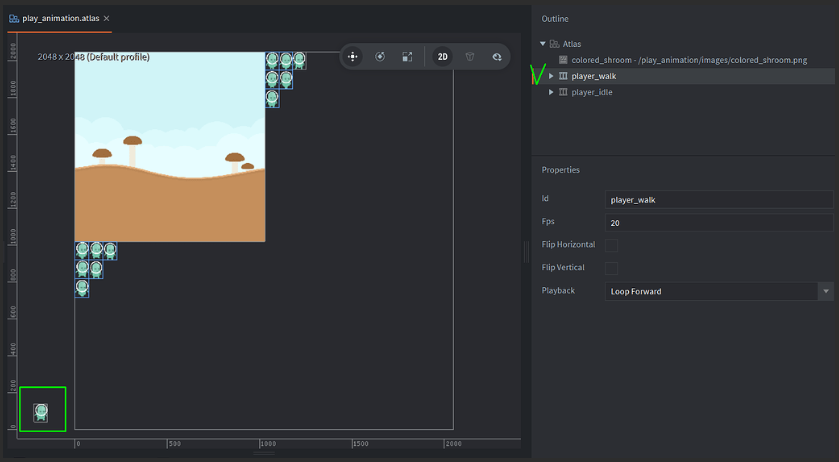Select the Move tool in viewport toolbar

pyautogui.click(x=353, y=57)
